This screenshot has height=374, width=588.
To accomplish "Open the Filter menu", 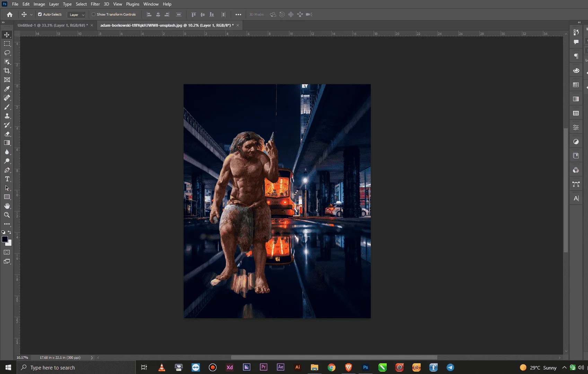I will (x=95, y=4).
